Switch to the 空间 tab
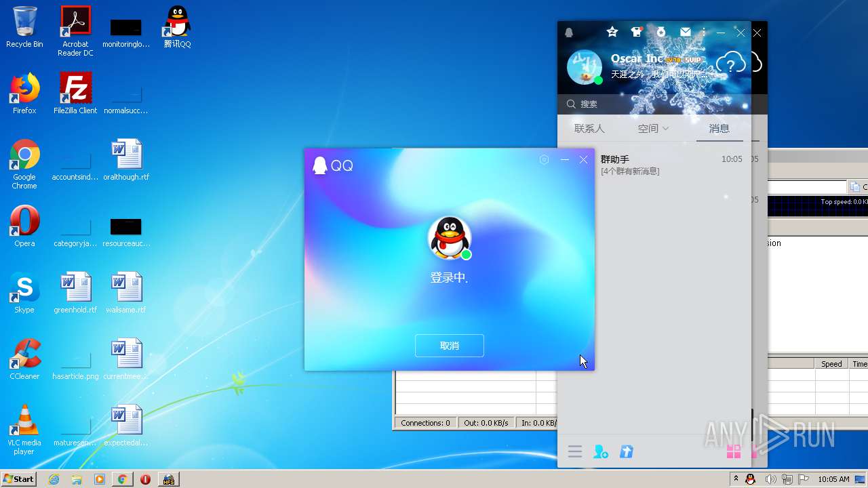This screenshot has width=868, height=488. pos(648,128)
